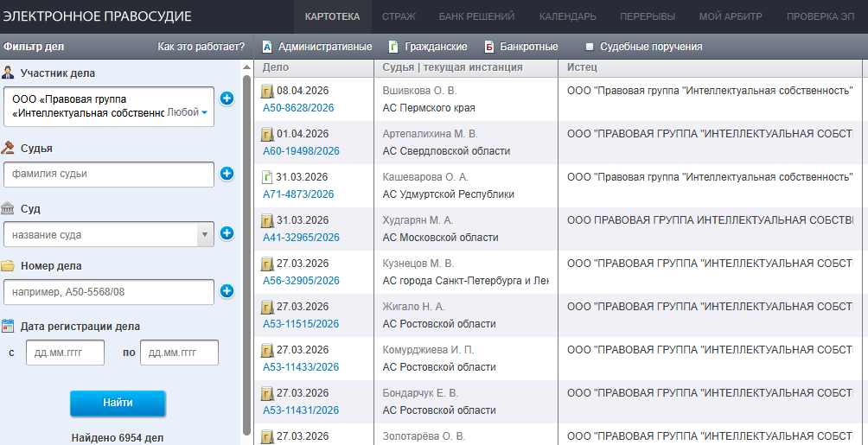Switch to the Банк решений tab

[x=476, y=16]
